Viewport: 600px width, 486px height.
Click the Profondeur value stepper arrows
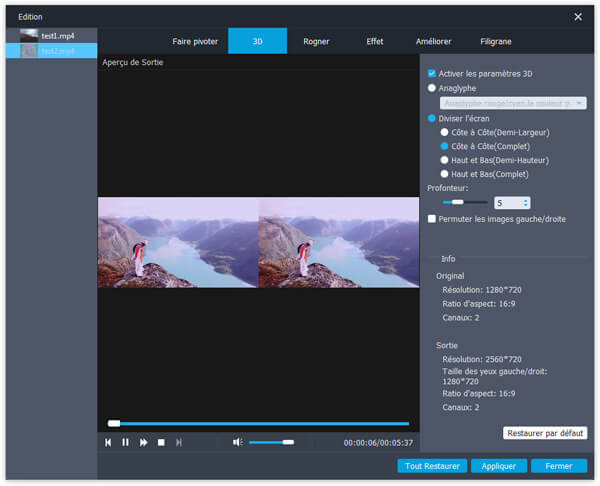coord(526,203)
